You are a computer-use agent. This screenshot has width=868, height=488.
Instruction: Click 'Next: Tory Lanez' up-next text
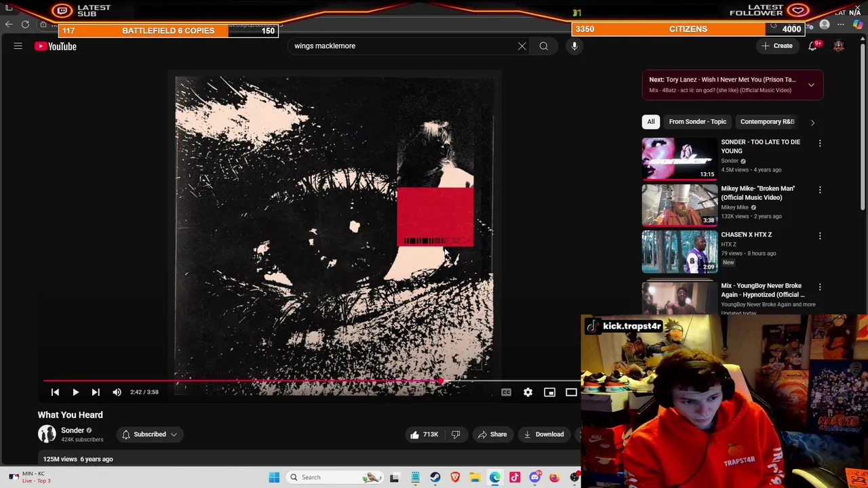tap(722, 79)
